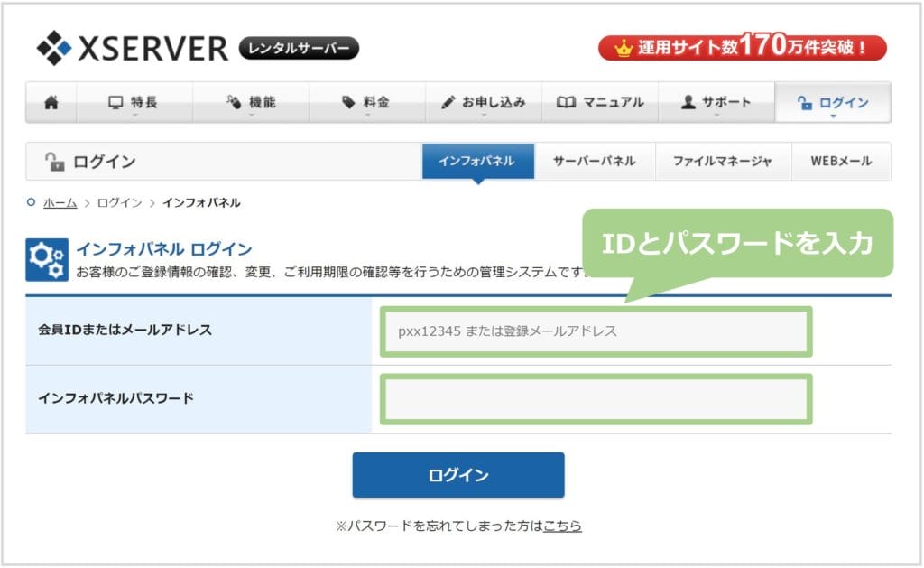This screenshot has height=568, width=924.
Task: Click the home icon in navigation bar
Action: coord(51,103)
